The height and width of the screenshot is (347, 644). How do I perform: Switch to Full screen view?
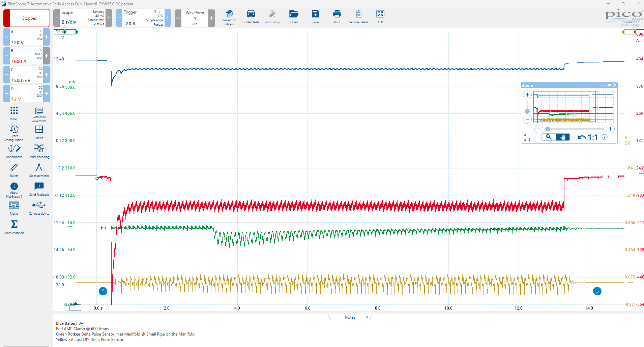[x=380, y=17]
